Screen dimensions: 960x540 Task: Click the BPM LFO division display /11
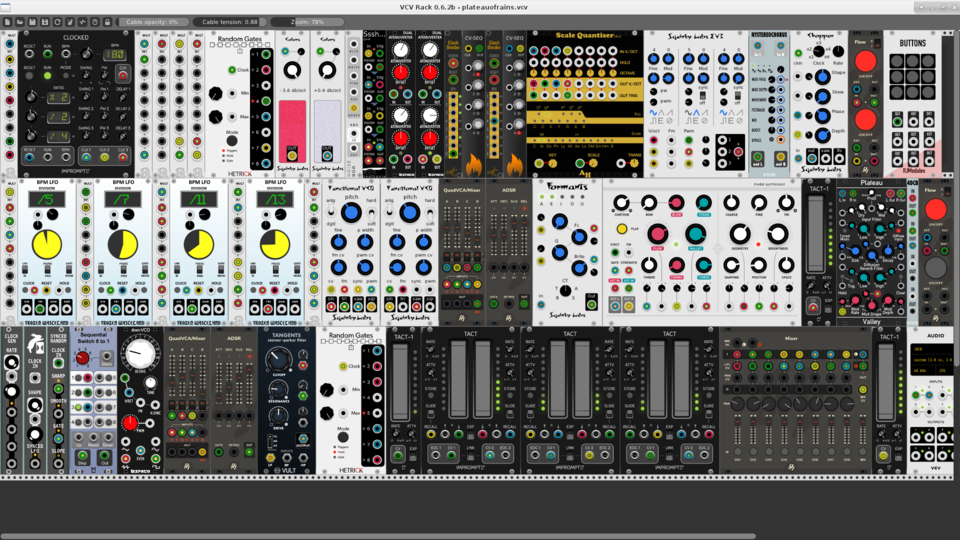tap(198, 199)
